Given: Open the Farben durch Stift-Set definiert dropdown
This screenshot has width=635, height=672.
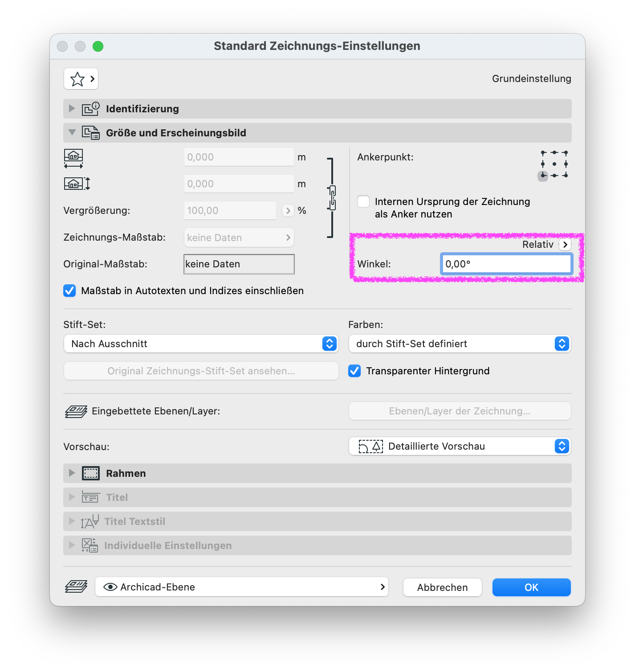Looking at the screenshot, I should (460, 344).
